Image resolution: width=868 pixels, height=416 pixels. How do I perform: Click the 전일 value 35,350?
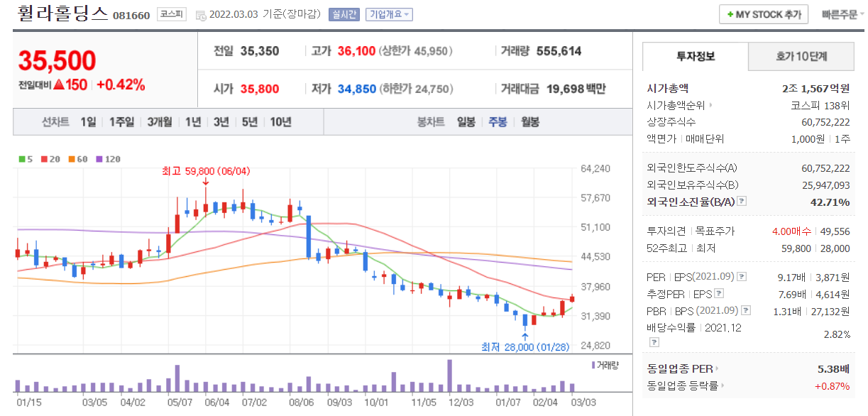tap(260, 51)
